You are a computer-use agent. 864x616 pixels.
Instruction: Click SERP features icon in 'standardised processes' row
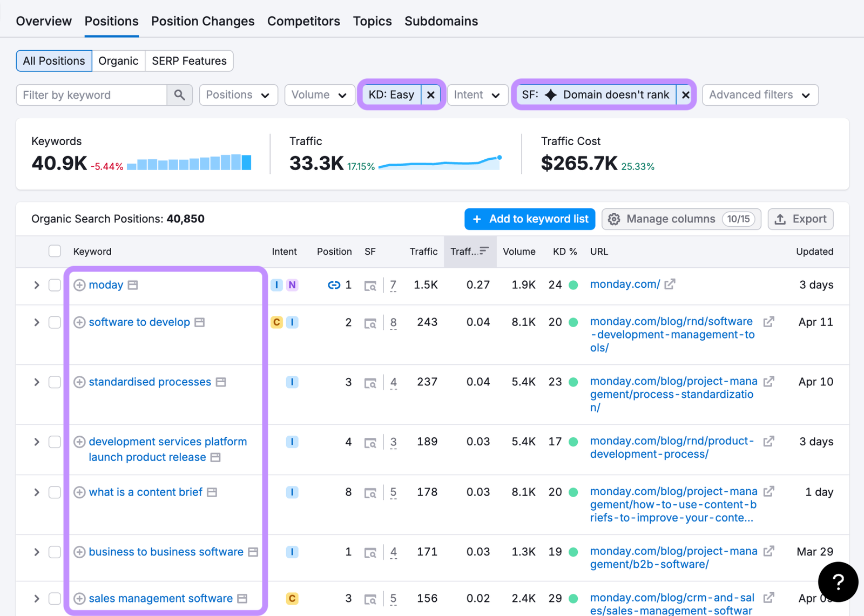pyautogui.click(x=370, y=383)
